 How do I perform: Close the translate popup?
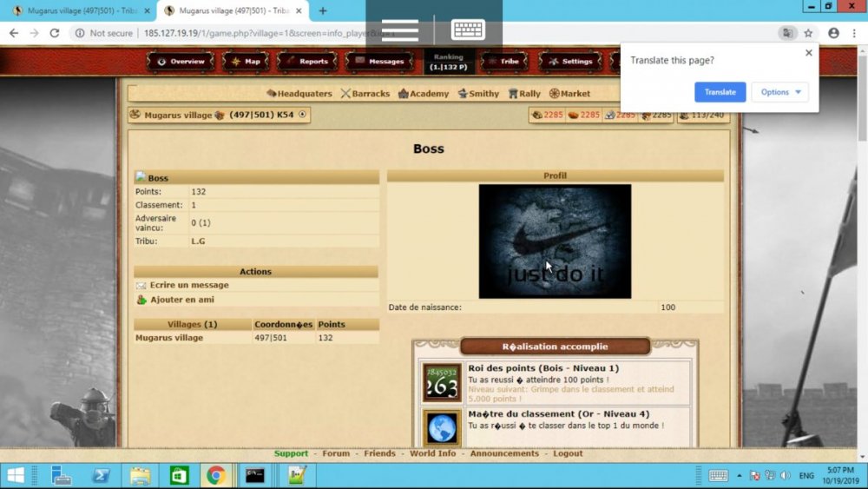tap(809, 53)
